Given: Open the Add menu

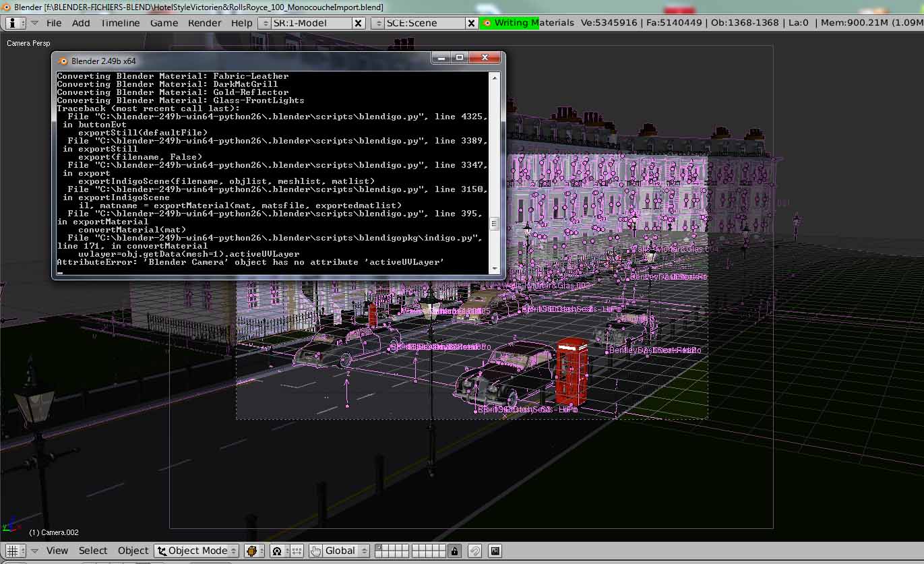Looking at the screenshot, I should coord(81,23).
